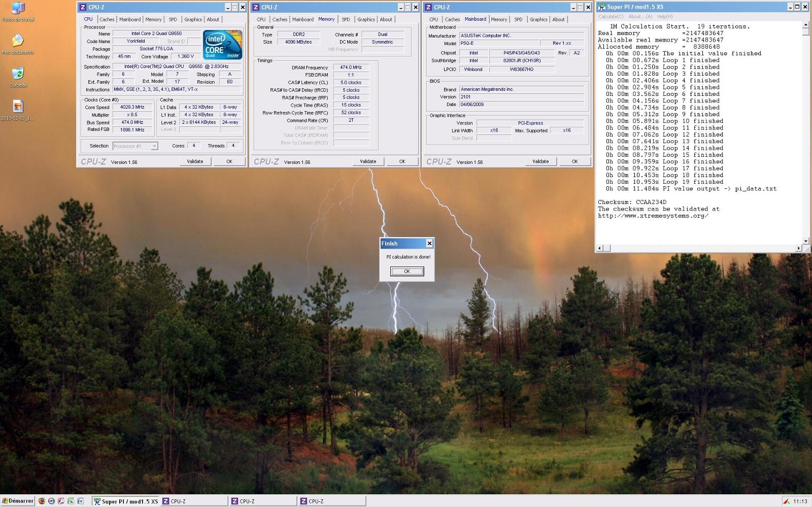Click the Z icon in Mainboard CPU-Z title bar
This screenshot has height=507, width=812.
point(428,7)
